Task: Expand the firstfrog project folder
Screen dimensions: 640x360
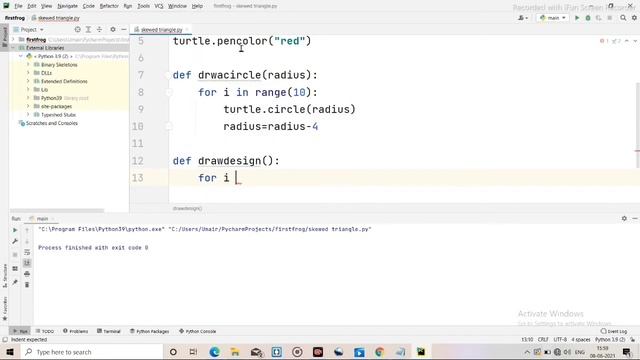Action: (x=13, y=40)
